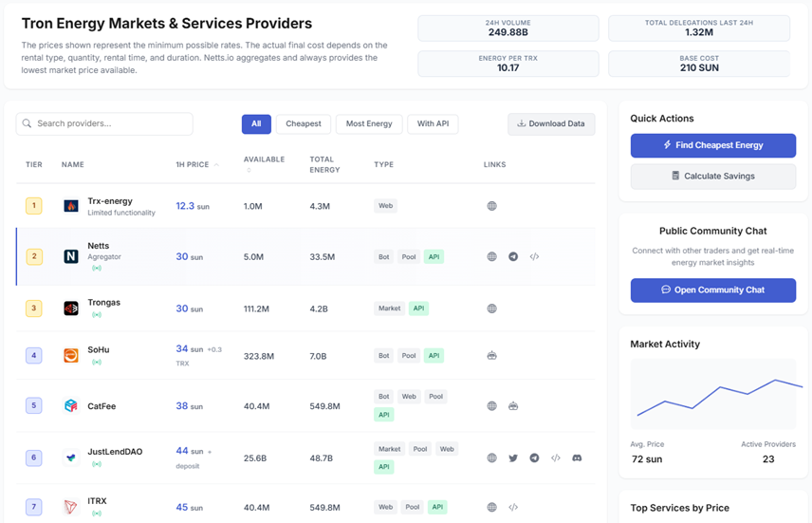Click the SoHu bot link icon
This screenshot has height=523, width=812.
pyautogui.click(x=491, y=356)
